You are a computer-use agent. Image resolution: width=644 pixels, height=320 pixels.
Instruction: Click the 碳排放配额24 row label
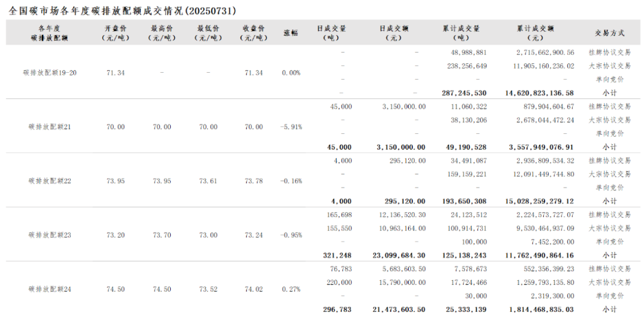coord(49,289)
